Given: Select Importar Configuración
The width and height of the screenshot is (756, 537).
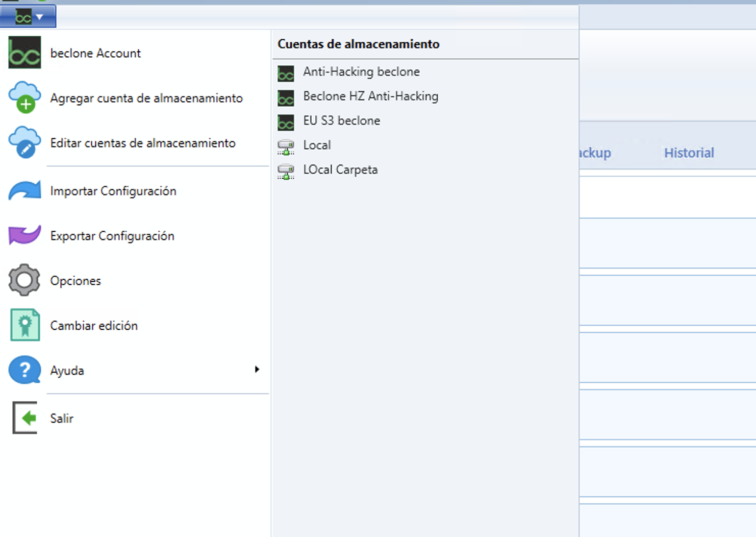Looking at the screenshot, I should click(113, 191).
